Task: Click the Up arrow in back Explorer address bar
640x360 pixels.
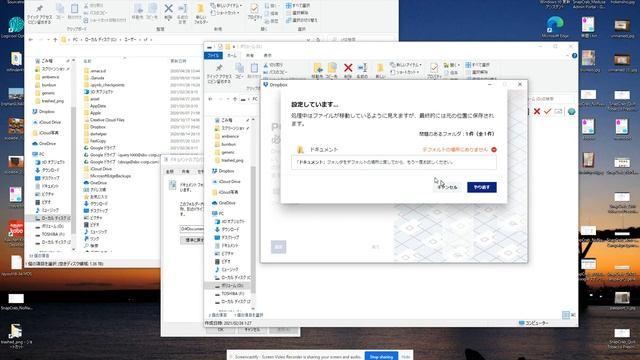Action: 55,40
